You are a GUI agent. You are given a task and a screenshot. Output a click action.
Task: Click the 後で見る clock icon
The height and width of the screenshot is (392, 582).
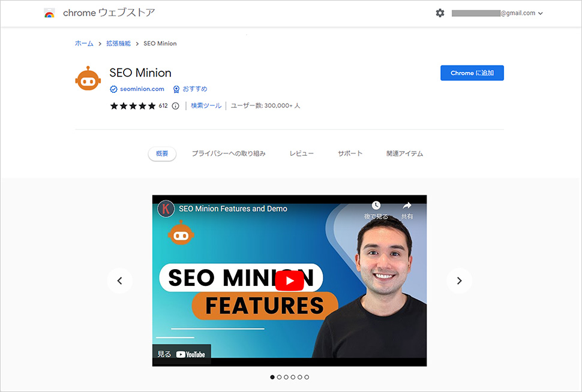pos(376,206)
